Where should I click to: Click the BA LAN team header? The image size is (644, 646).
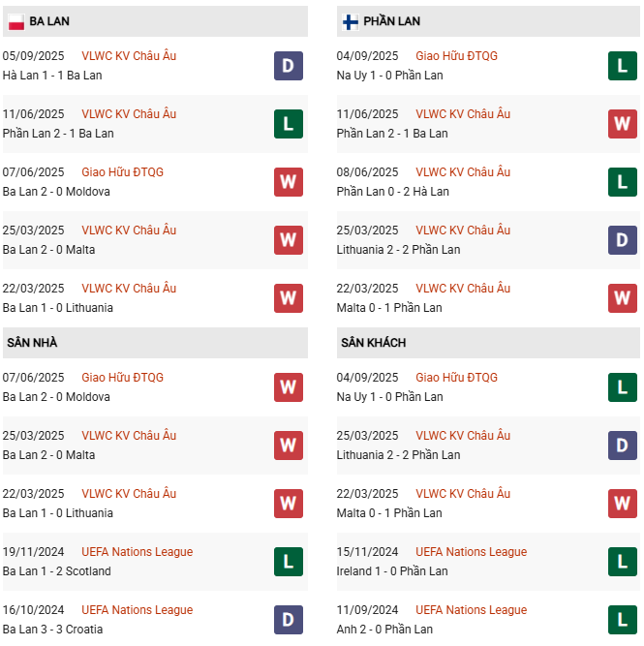[155, 21]
